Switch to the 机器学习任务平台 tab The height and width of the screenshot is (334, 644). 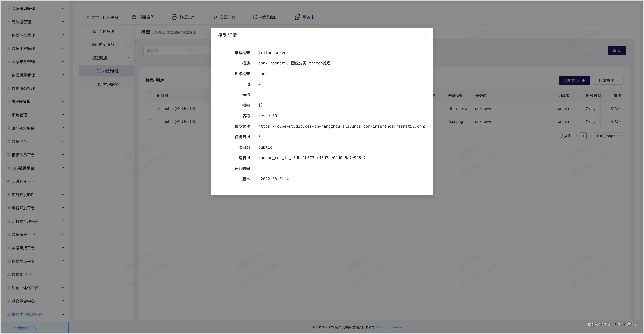tap(103, 17)
